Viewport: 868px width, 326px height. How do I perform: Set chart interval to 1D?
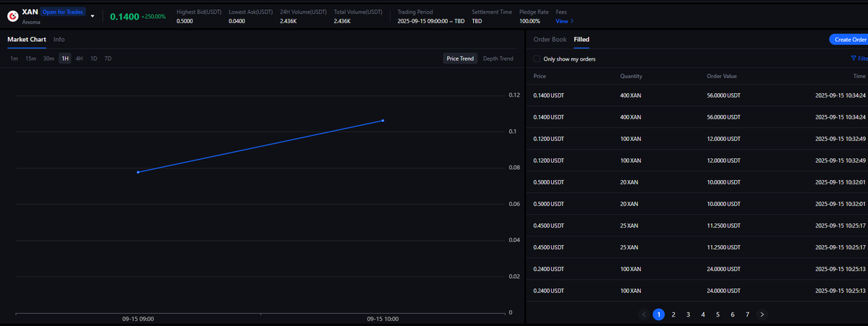pos(94,59)
